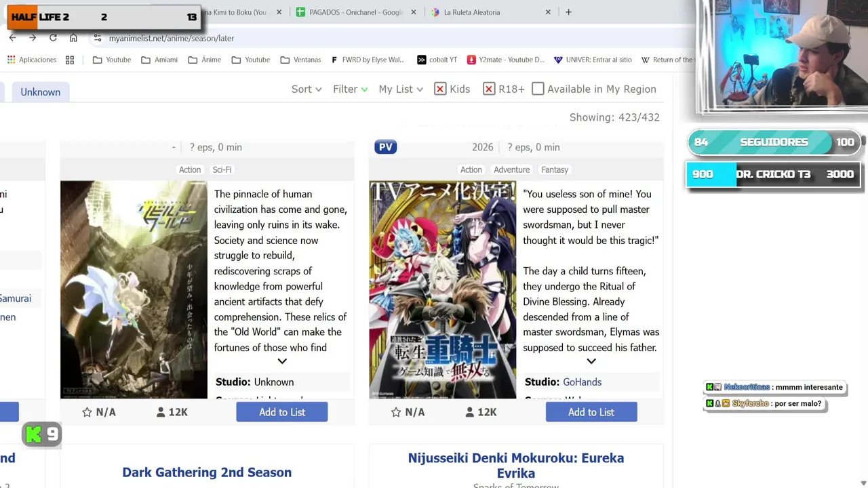Open the cobalt YT bookmark
Viewport: 868px width, 488px height.
tap(437, 60)
